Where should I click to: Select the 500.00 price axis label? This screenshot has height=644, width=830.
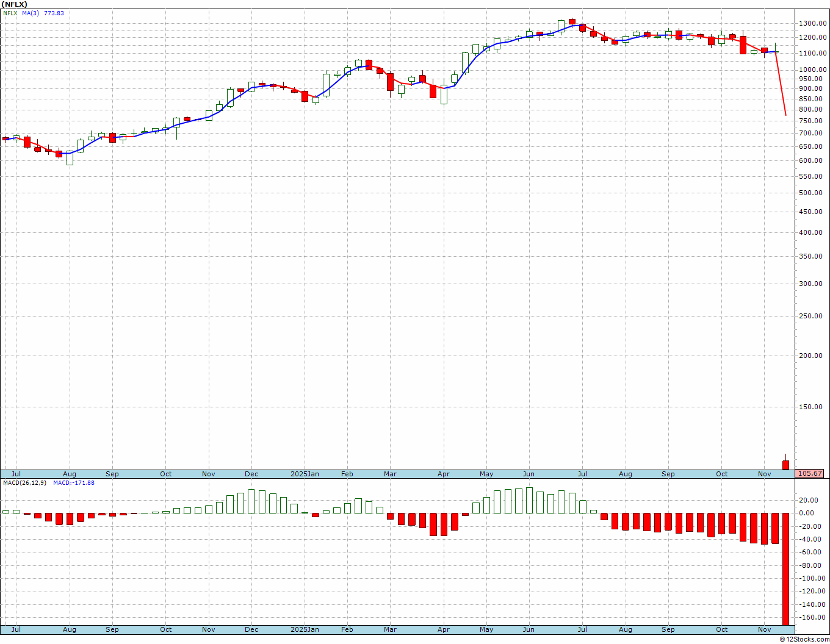click(x=810, y=193)
